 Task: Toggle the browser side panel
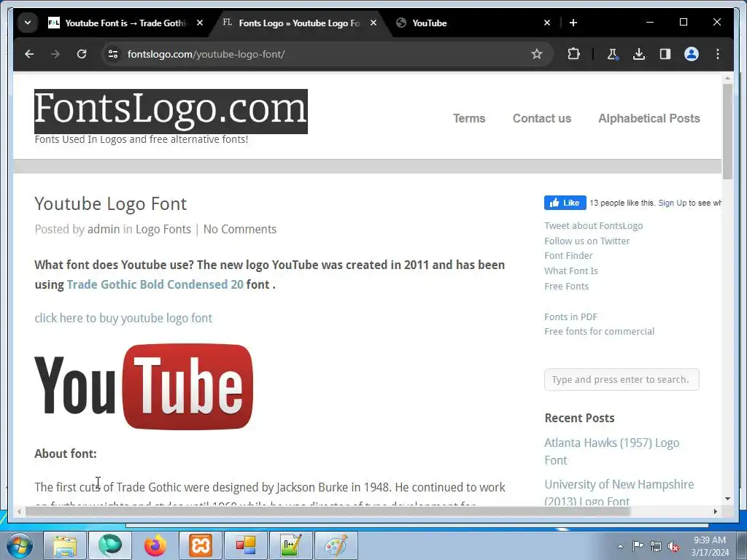665,54
